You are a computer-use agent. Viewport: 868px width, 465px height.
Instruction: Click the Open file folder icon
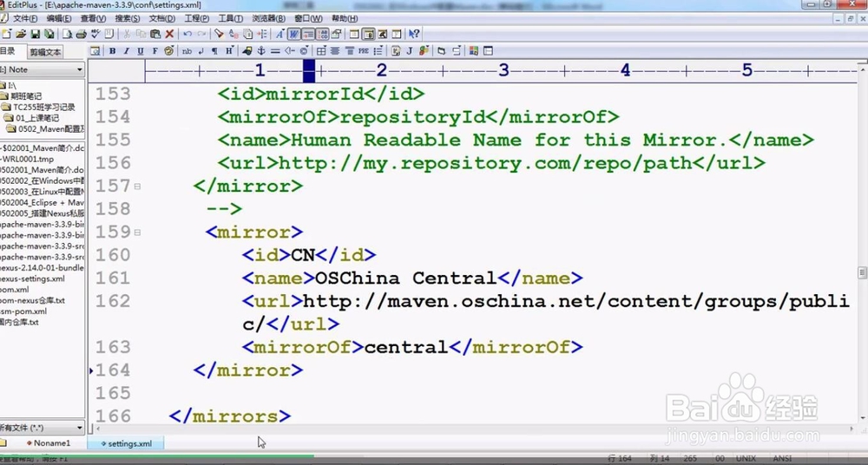(x=21, y=35)
